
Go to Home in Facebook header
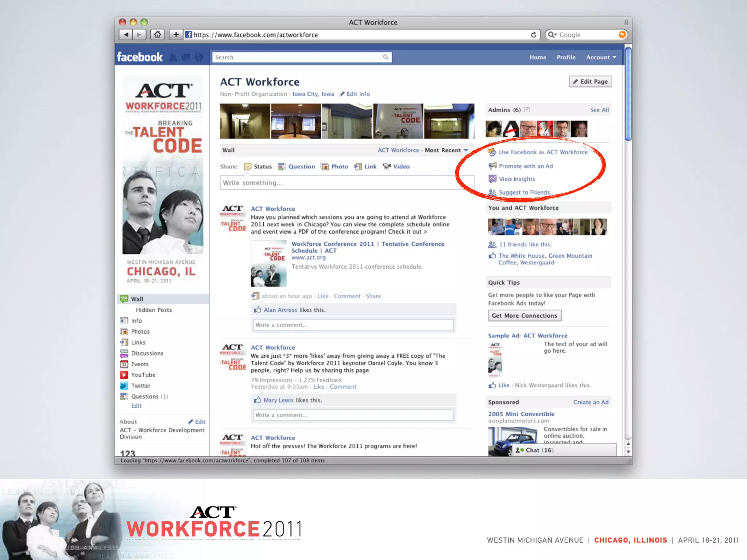point(538,57)
